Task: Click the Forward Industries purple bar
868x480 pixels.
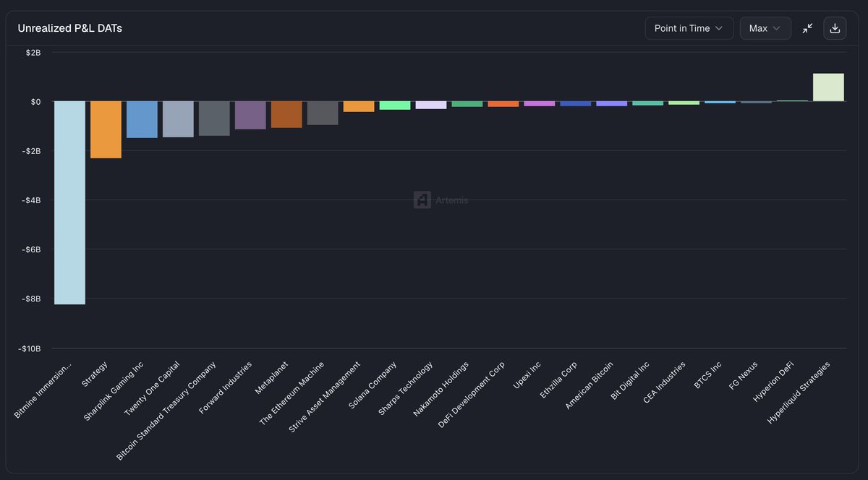Action: 250,116
